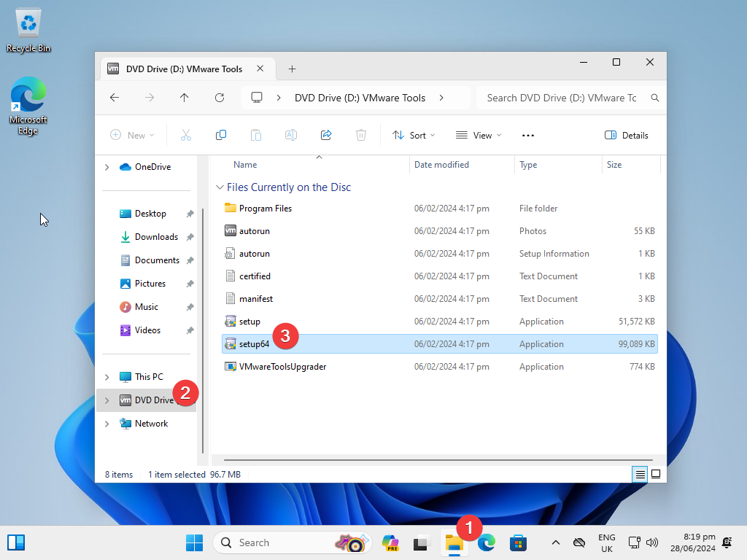Click inside the search box

click(x=562, y=97)
